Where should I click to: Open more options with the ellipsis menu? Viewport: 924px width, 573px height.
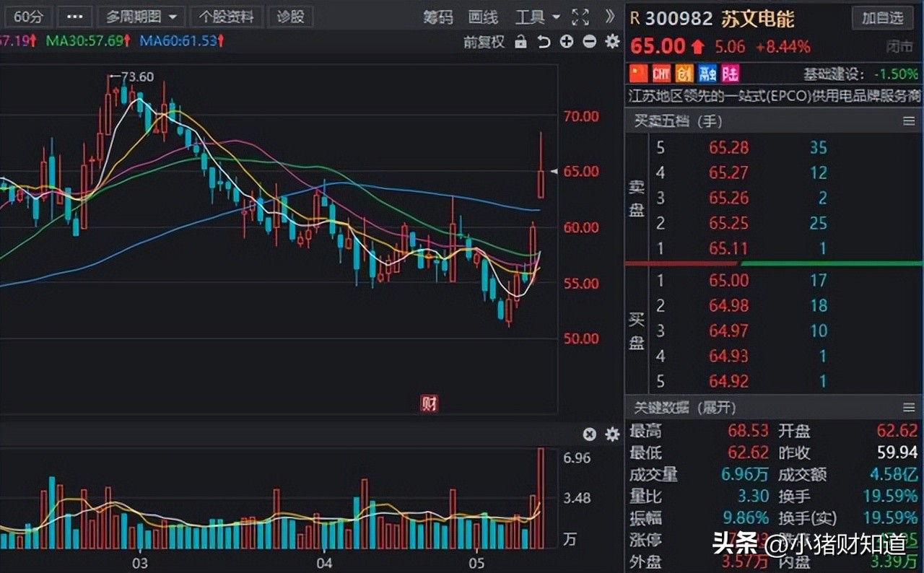(x=74, y=16)
